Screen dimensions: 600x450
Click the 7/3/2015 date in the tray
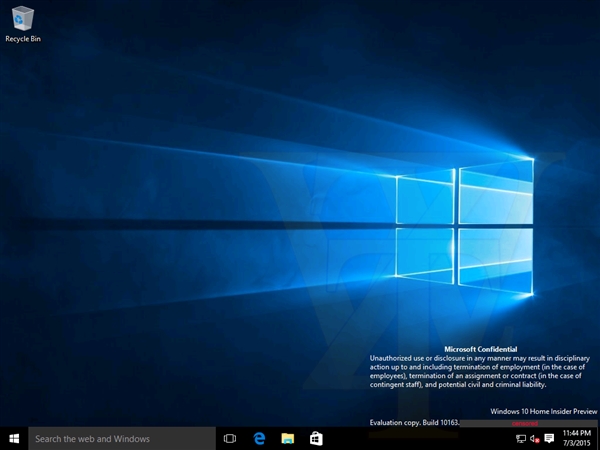pos(575,444)
